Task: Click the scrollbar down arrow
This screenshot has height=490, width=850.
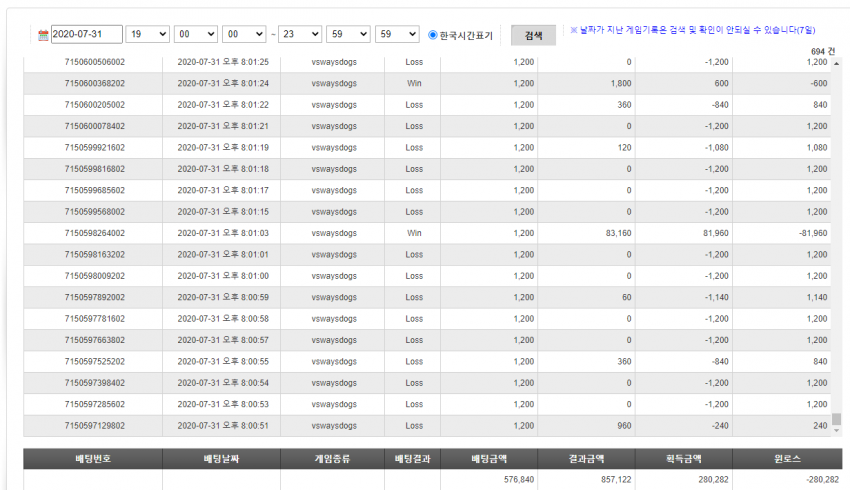Action: click(836, 431)
